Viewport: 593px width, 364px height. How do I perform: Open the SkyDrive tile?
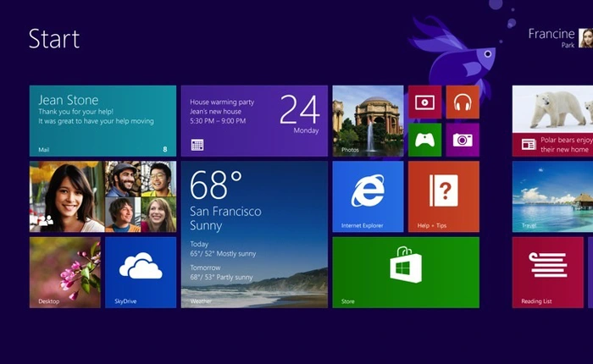(x=141, y=272)
